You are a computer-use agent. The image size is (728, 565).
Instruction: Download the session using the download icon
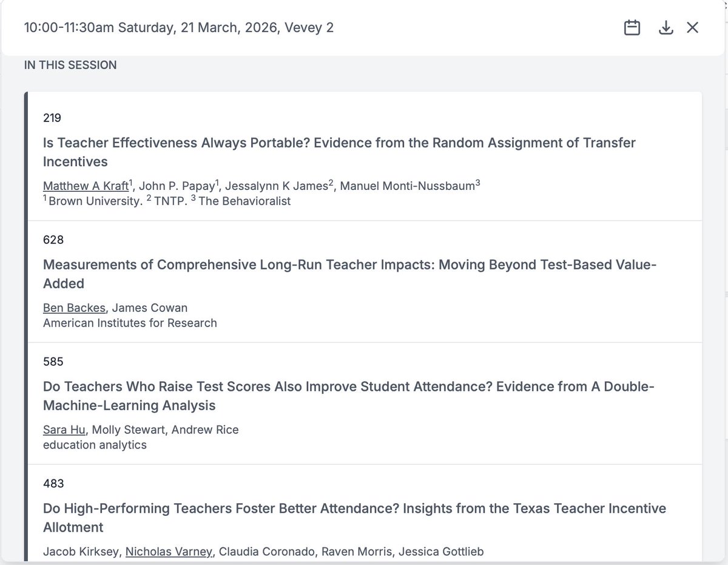coord(666,28)
